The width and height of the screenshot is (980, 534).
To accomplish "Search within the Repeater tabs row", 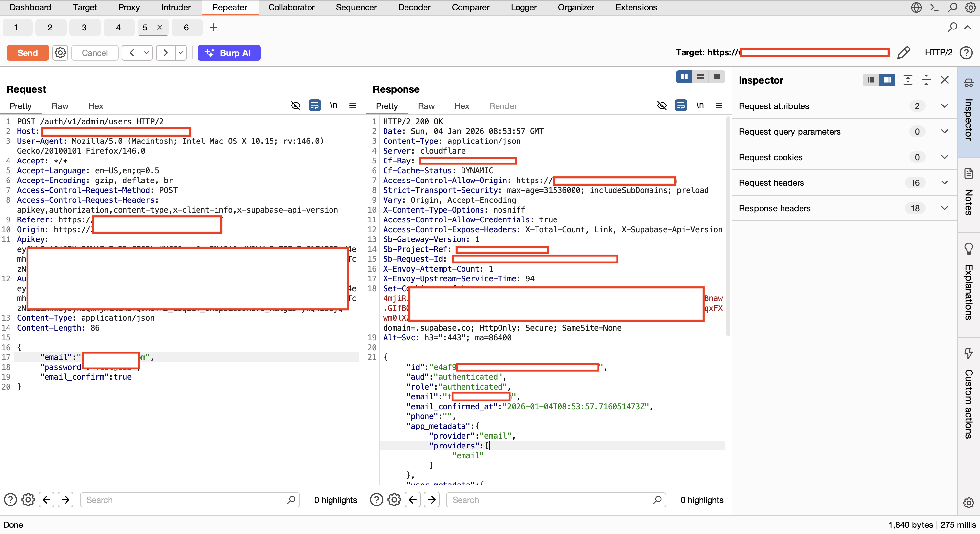I will [x=952, y=28].
